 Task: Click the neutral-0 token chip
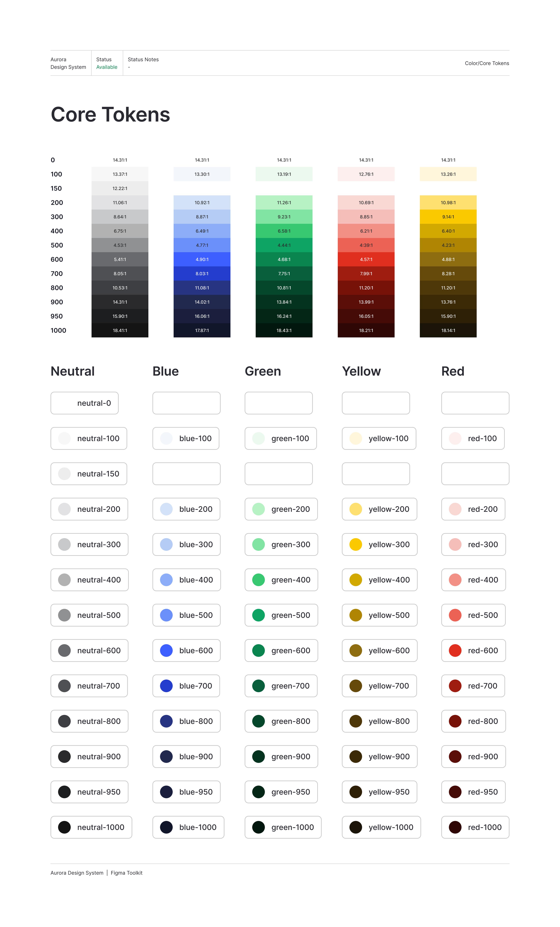[x=84, y=403]
